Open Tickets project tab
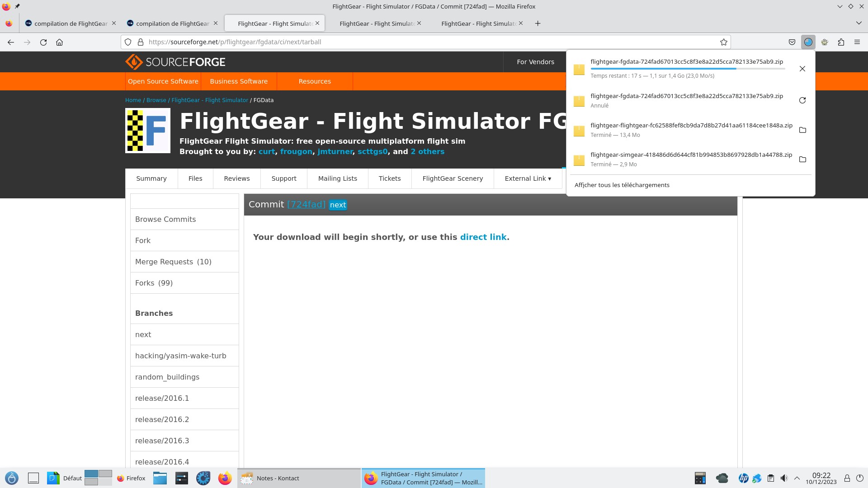The height and width of the screenshot is (488, 868). (x=390, y=178)
